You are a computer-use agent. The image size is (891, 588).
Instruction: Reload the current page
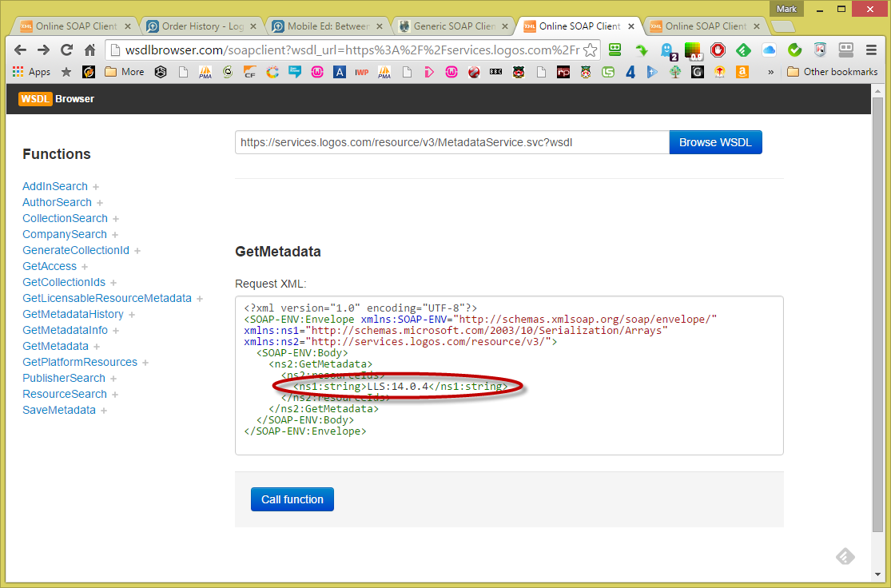[x=66, y=50]
